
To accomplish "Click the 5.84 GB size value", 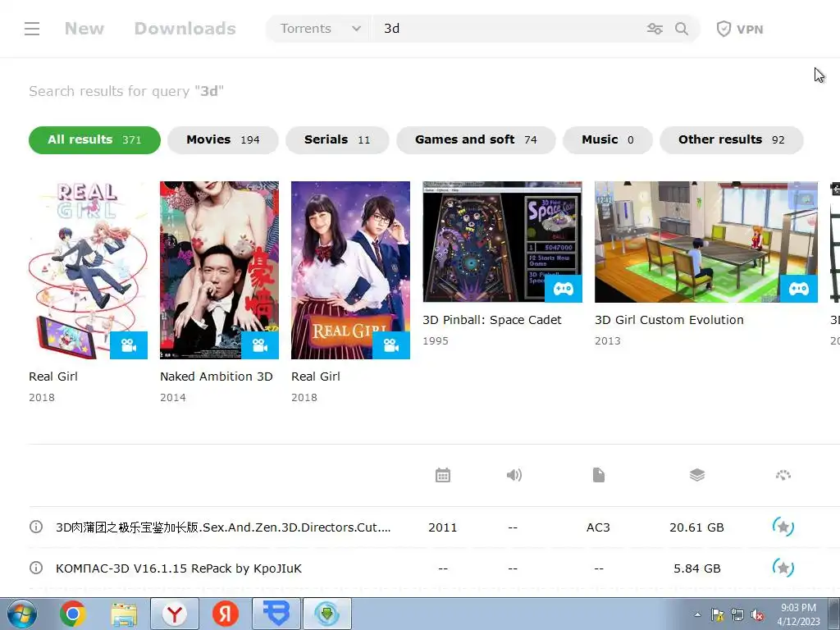I will (697, 568).
